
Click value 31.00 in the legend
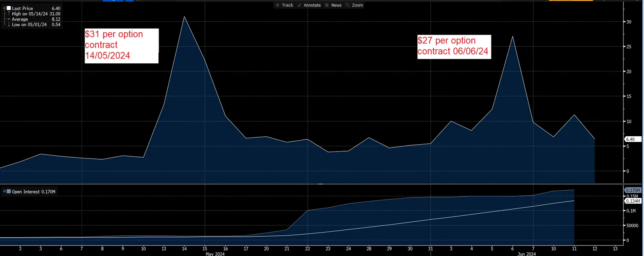55,14
